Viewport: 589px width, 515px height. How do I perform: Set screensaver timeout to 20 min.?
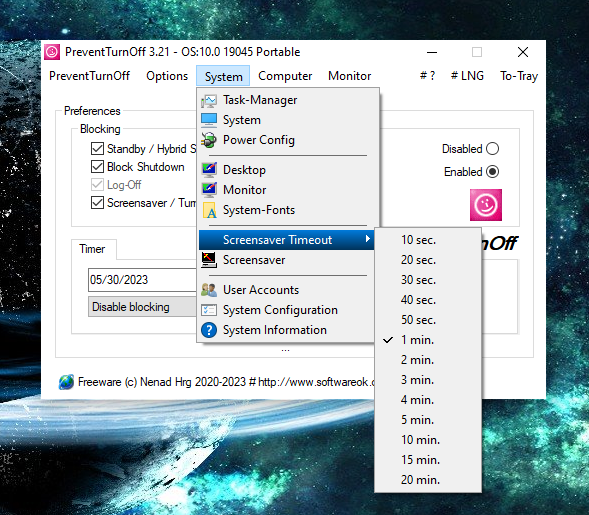point(428,480)
